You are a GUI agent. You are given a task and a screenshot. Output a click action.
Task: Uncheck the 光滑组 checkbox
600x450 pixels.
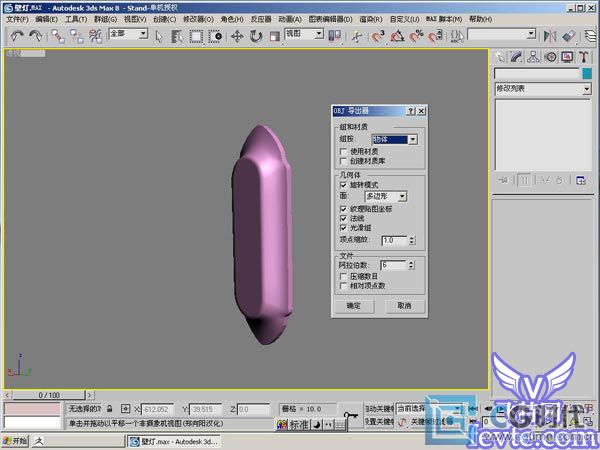(x=343, y=228)
